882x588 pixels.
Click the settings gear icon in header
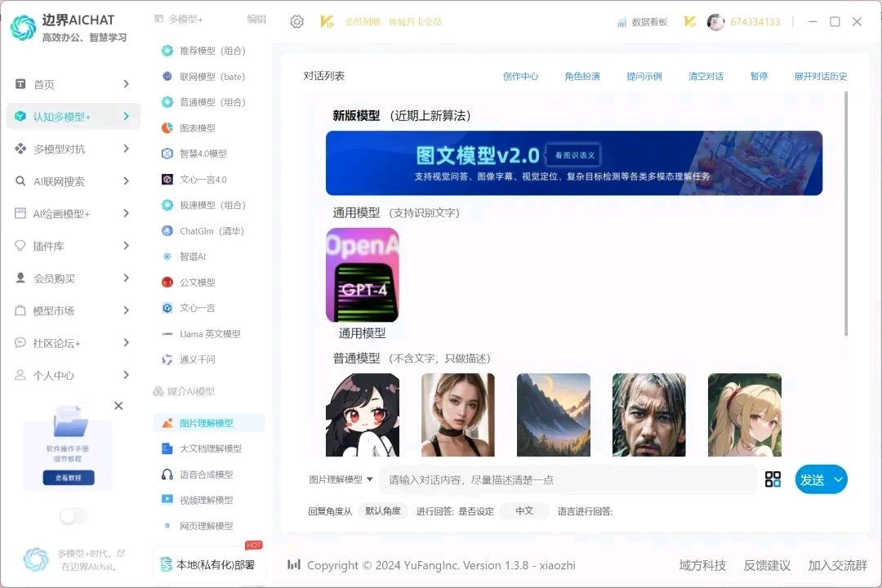click(297, 22)
